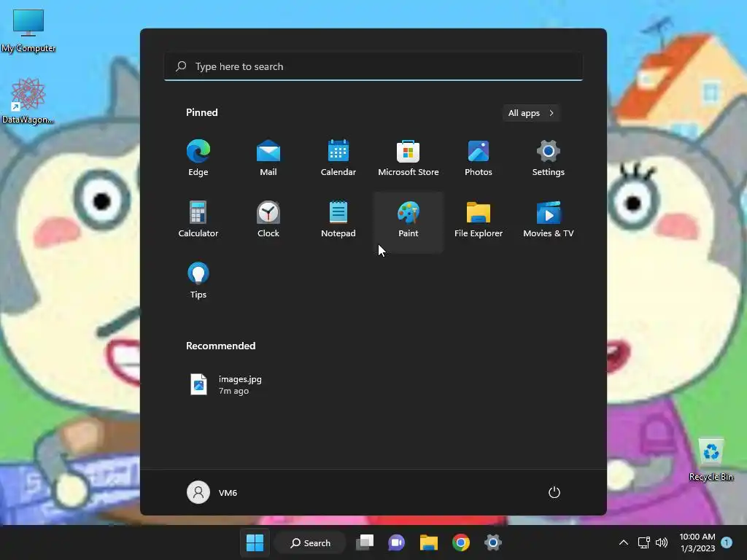
Task: Launch the Chat app from the taskbar
Action: [396, 542]
